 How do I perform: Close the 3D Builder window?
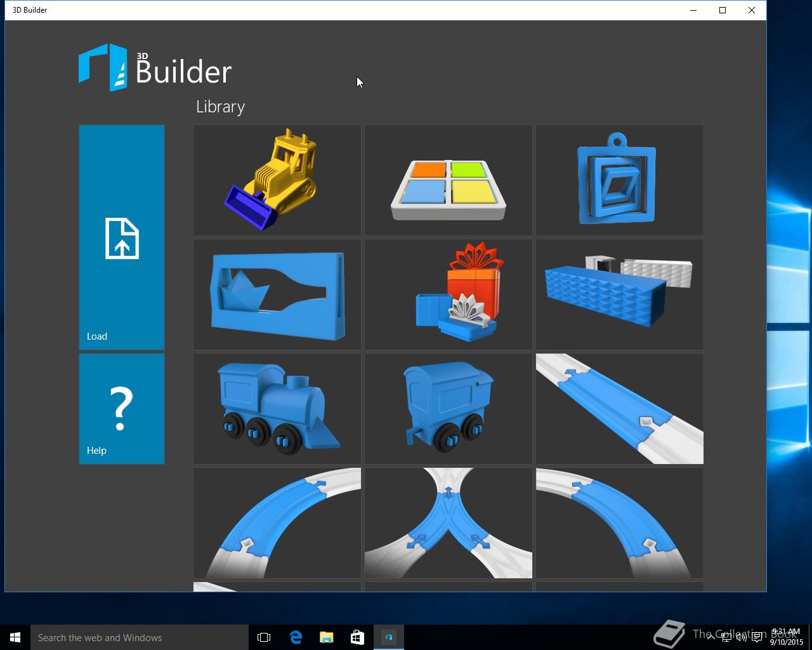[x=752, y=10]
